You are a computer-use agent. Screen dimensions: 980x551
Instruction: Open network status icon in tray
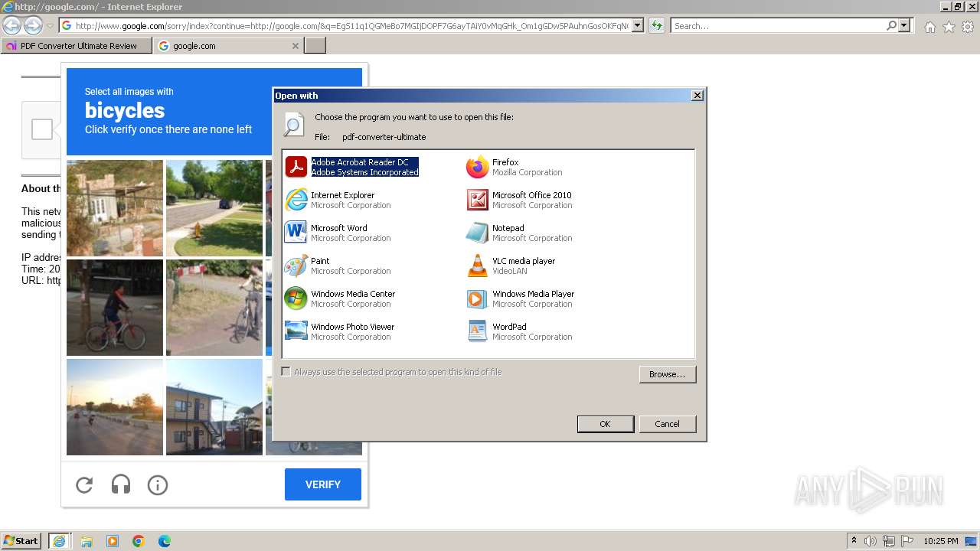click(x=889, y=541)
